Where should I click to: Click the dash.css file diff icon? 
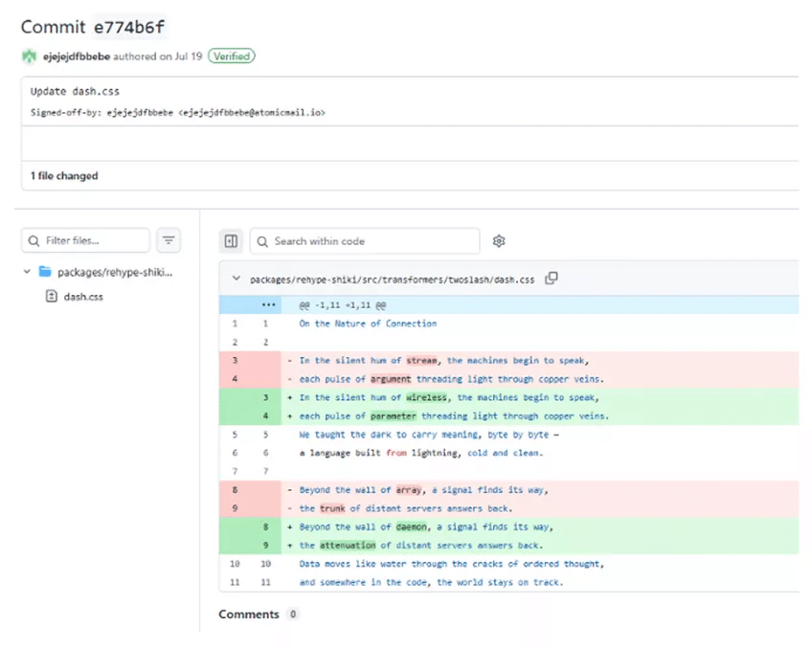tap(52, 296)
